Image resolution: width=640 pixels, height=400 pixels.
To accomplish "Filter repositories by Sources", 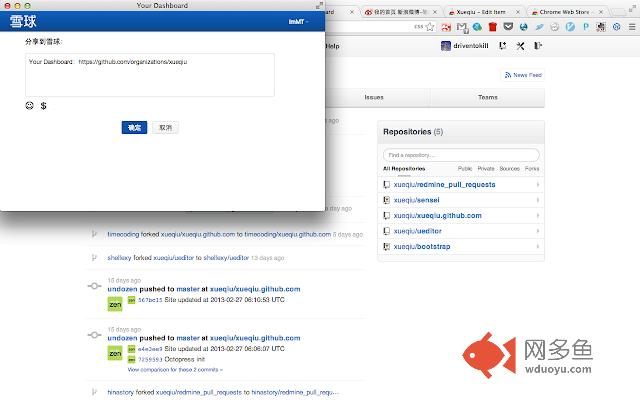I will [x=509, y=169].
